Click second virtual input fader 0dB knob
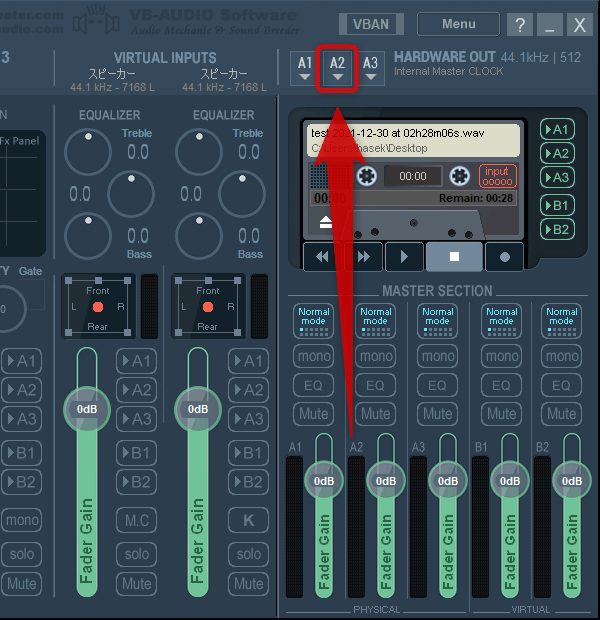600x620 pixels. 198,409
